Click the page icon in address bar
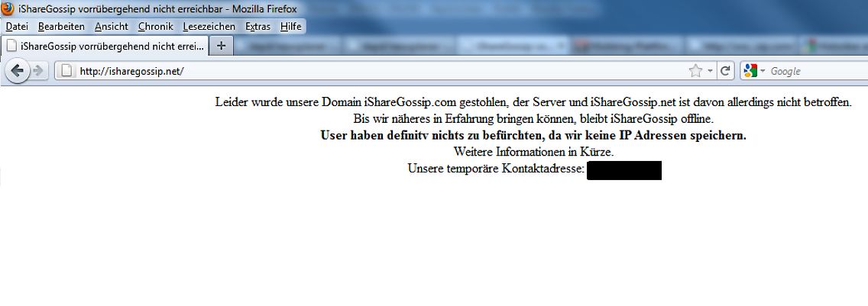 pos(67,71)
